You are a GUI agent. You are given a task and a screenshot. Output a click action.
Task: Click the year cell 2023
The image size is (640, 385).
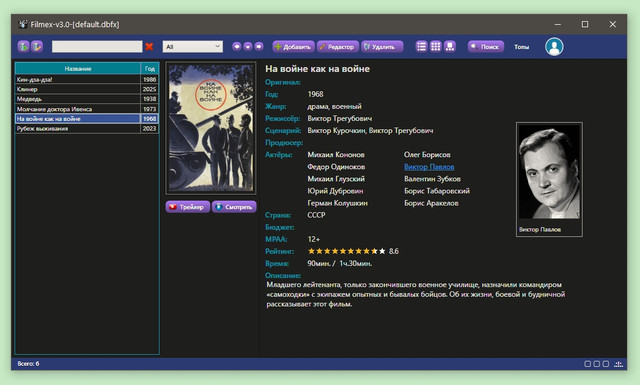tap(150, 129)
